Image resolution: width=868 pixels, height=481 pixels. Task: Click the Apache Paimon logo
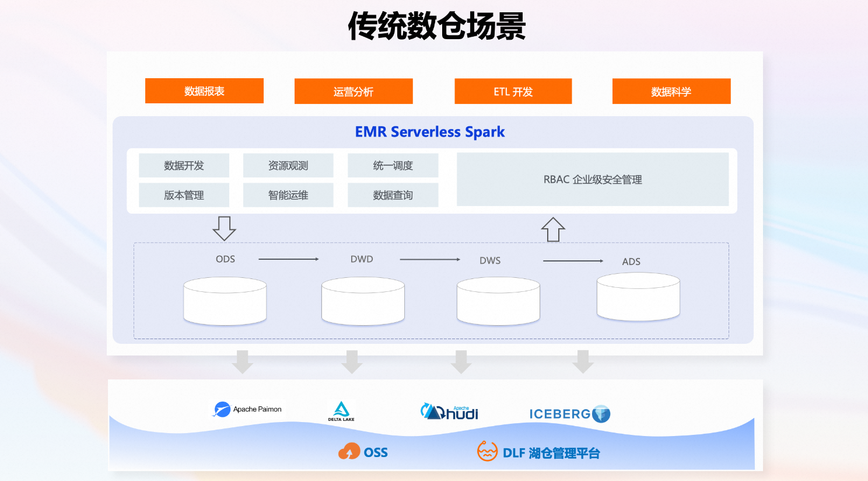click(x=247, y=409)
